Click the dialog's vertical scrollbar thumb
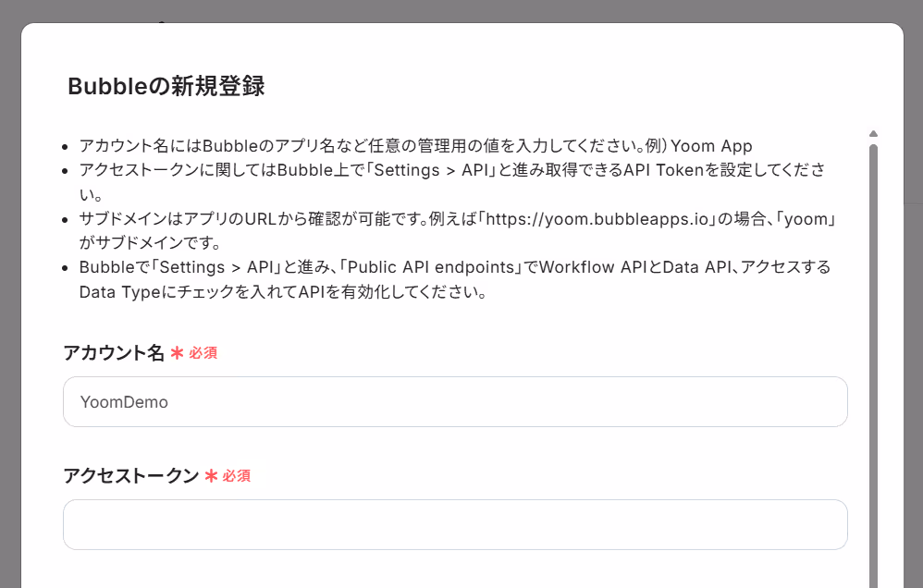The height and width of the screenshot is (588, 923). coord(874,365)
